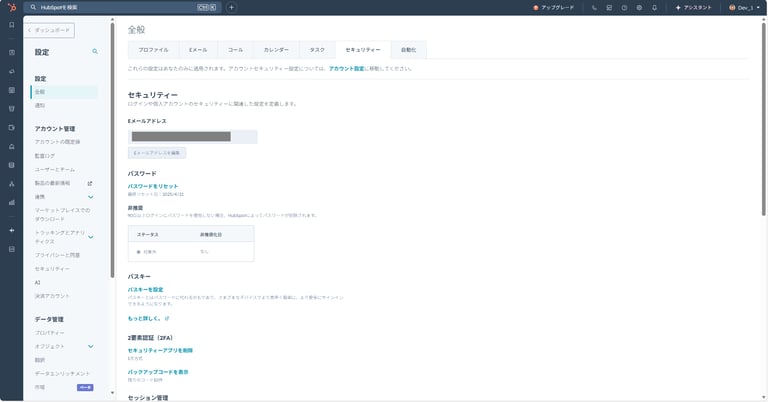This screenshot has height=402, width=768.
Task: Click the パスキーを設定 link
Action: point(145,289)
